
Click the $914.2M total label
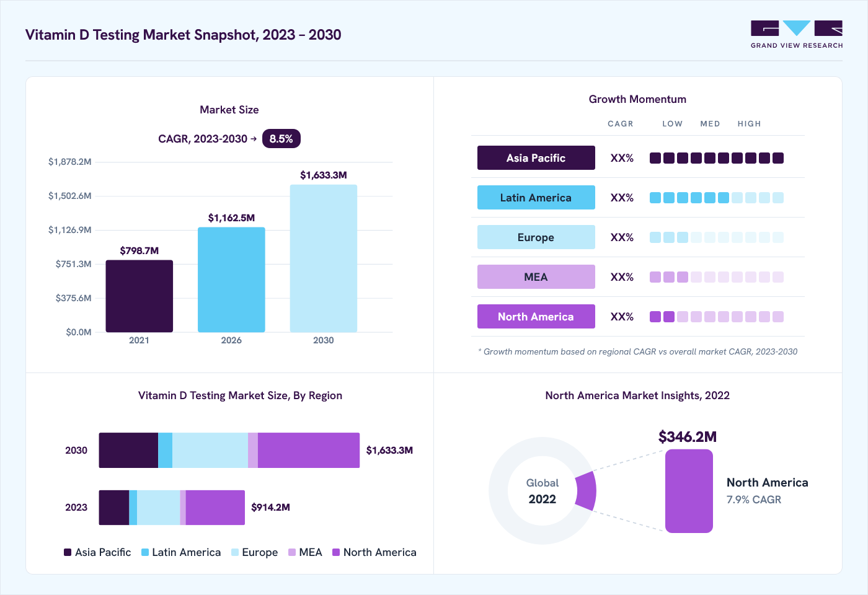(x=270, y=507)
